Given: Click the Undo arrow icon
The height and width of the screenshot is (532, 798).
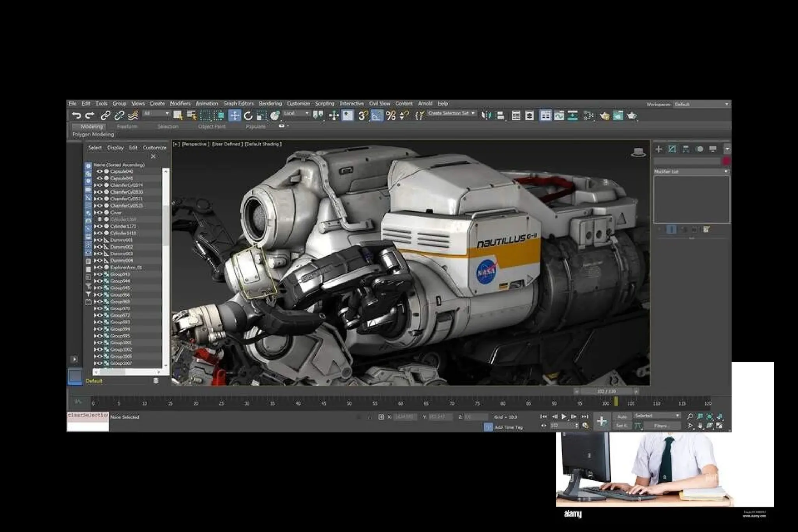Looking at the screenshot, I should click(x=76, y=115).
